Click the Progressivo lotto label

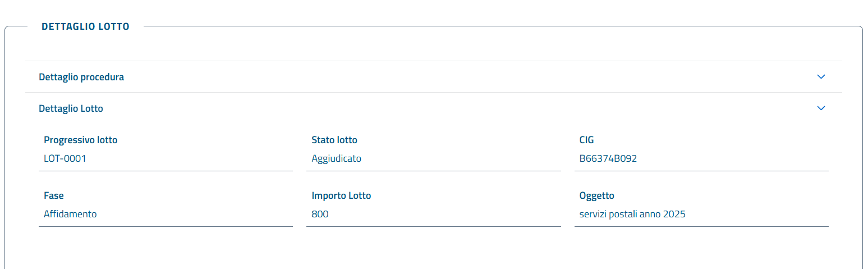[x=81, y=140]
